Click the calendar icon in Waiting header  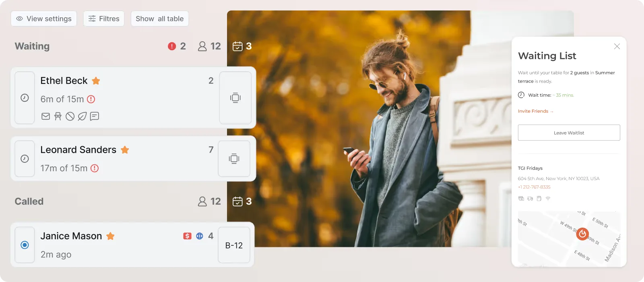coord(237,46)
